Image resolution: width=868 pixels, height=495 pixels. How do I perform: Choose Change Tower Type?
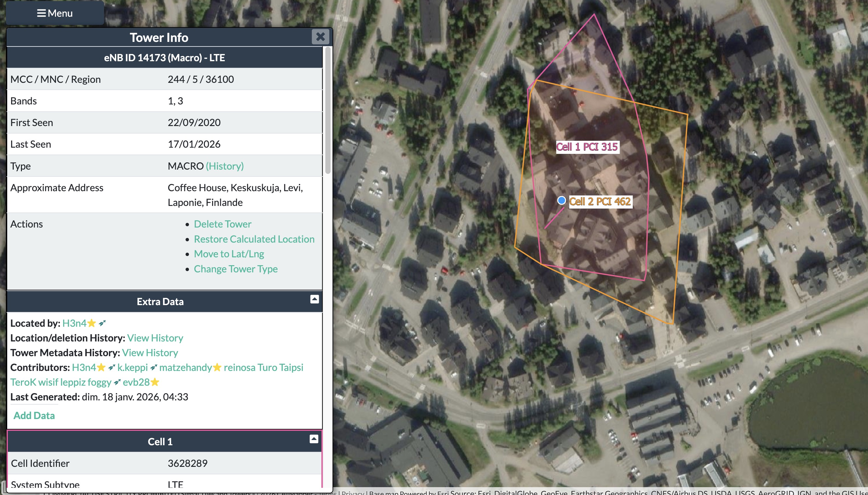point(236,269)
